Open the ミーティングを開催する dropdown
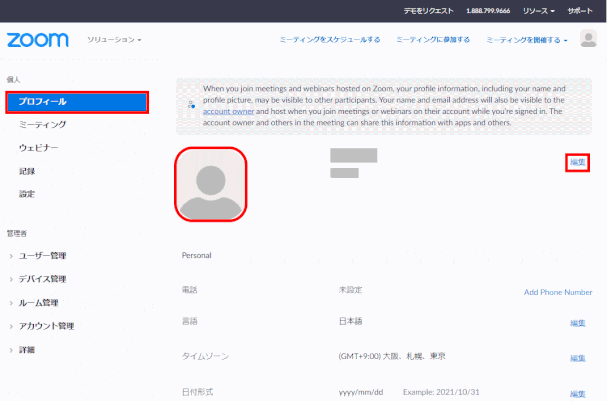607x401 pixels. coord(527,40)
